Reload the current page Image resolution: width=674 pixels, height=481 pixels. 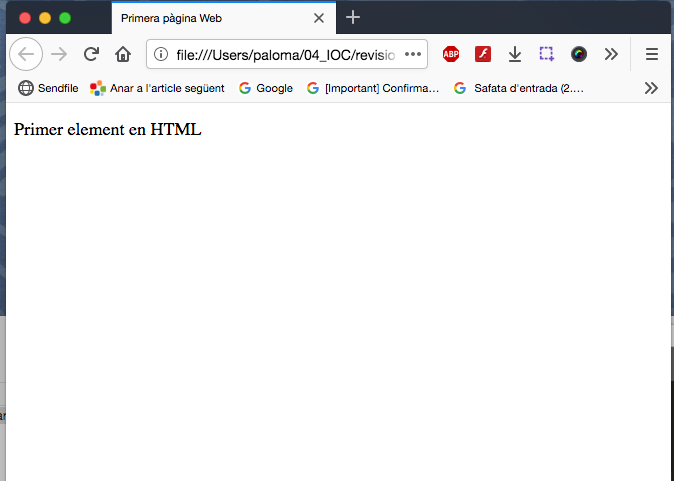[x=91, y=54]
